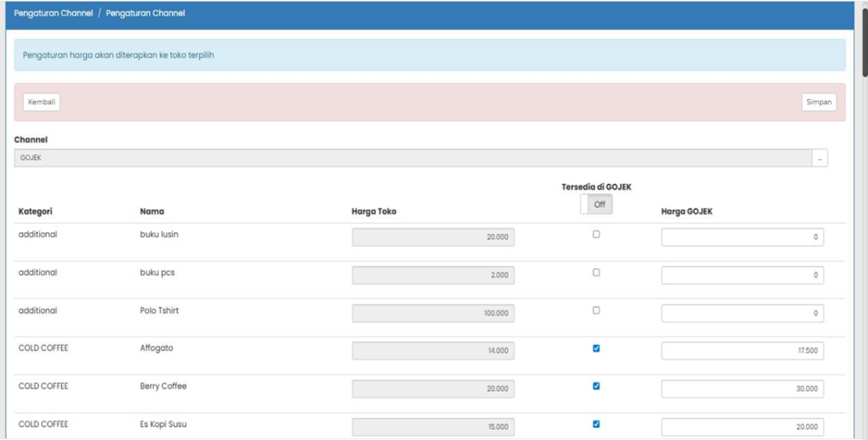The height and width of the screenshot is (440, 868).
Task: Uncheck the Affogato availability checkbox
Action: [596, 348]
